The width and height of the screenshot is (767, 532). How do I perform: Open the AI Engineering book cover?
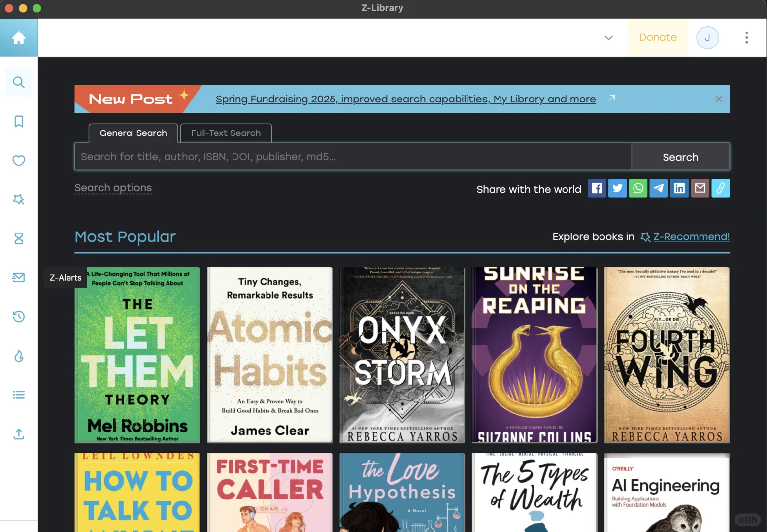tap(667, 493)
